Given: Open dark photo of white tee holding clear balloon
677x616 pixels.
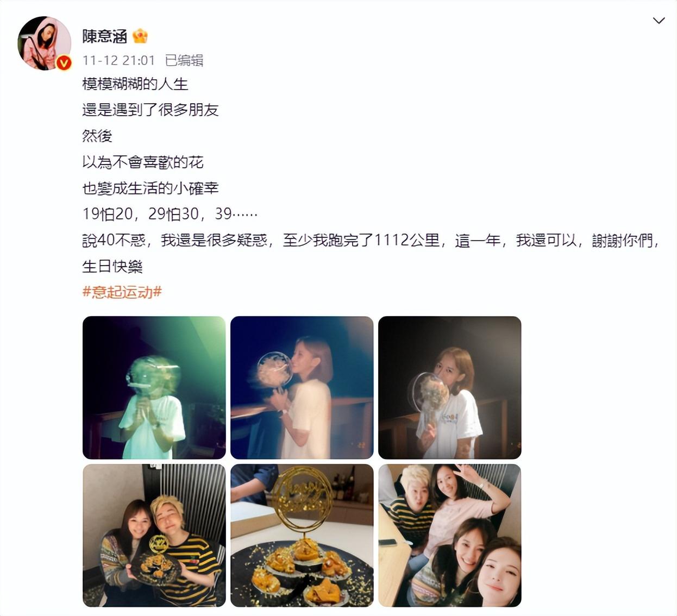Looking at the screenshot, I should pyautogui.click(x=449, y=388).
